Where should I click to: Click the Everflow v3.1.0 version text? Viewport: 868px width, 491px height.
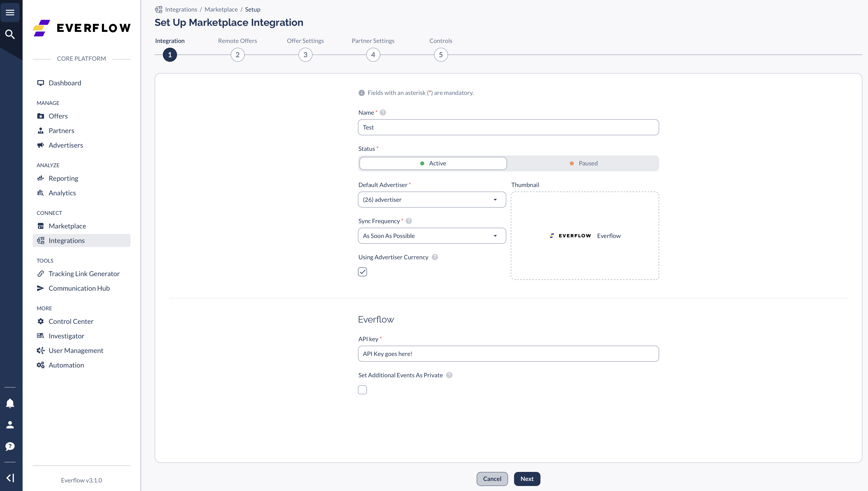pyautogui.click(x=81, y=480)
